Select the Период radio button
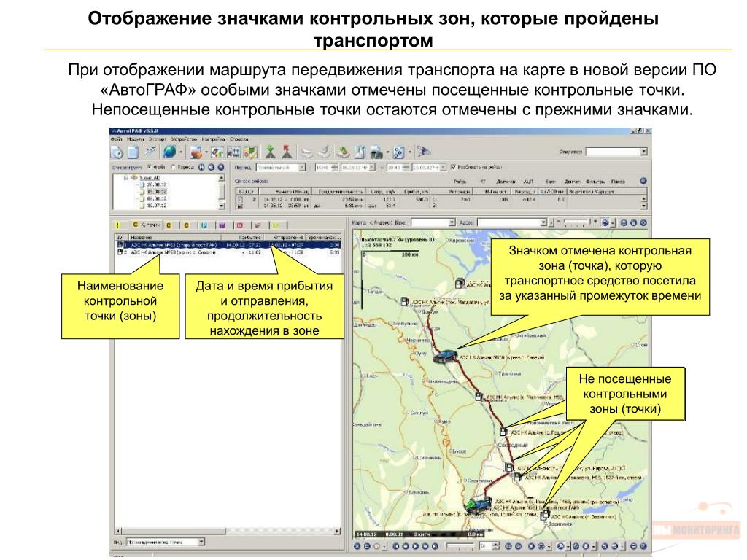This screenshot has width=747, height=560. tap(173, 167)
